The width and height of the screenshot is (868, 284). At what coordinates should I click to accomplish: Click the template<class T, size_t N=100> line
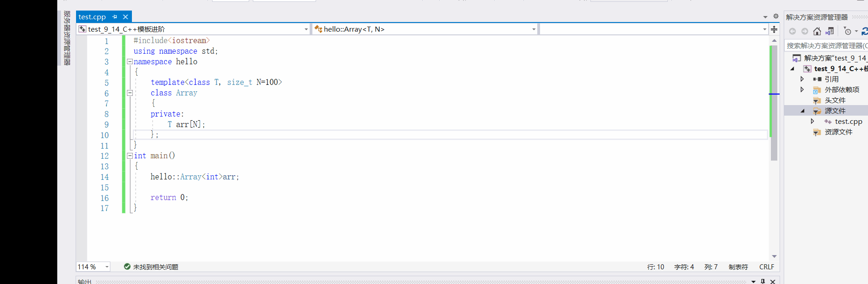216,82
